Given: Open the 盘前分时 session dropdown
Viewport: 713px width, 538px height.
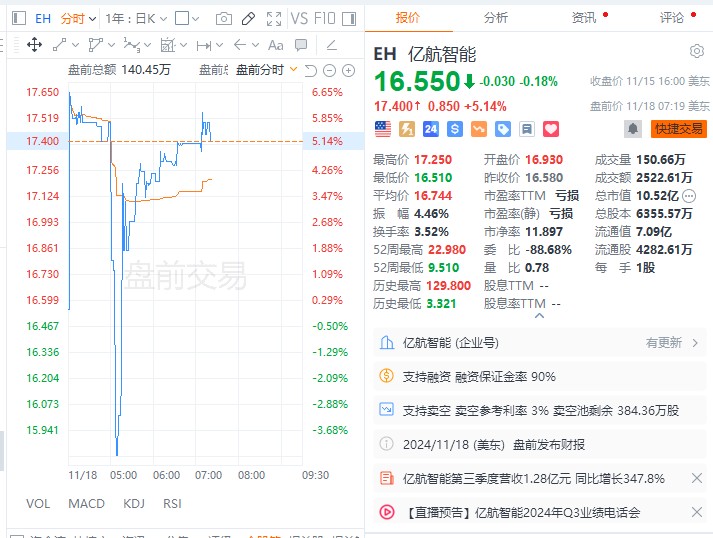Looking at the screenshot, I should point(266,70).
